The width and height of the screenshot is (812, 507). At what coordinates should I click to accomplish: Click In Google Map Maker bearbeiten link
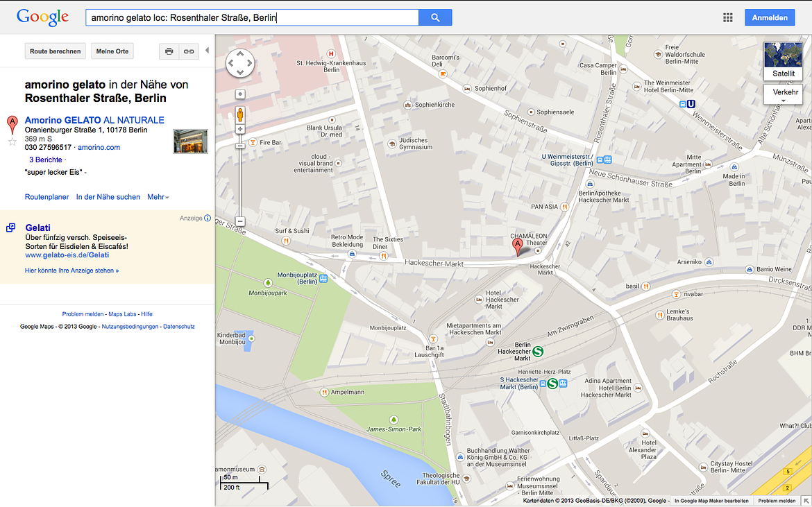pyautogui.click(x=711, y=501)
